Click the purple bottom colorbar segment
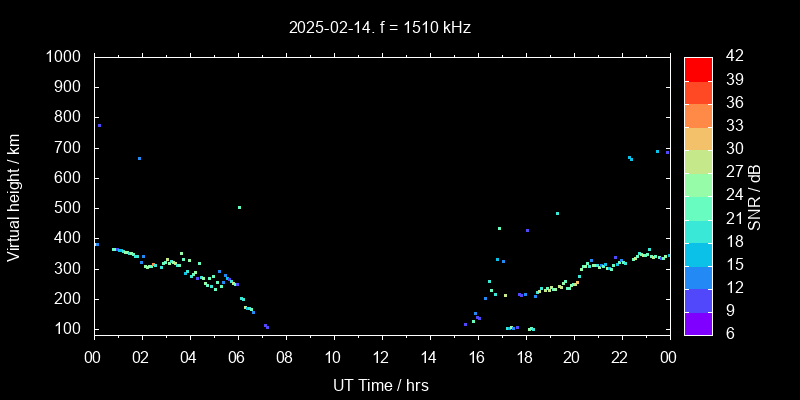The width and height of the screenshot is (800, 400). point(698,322)
